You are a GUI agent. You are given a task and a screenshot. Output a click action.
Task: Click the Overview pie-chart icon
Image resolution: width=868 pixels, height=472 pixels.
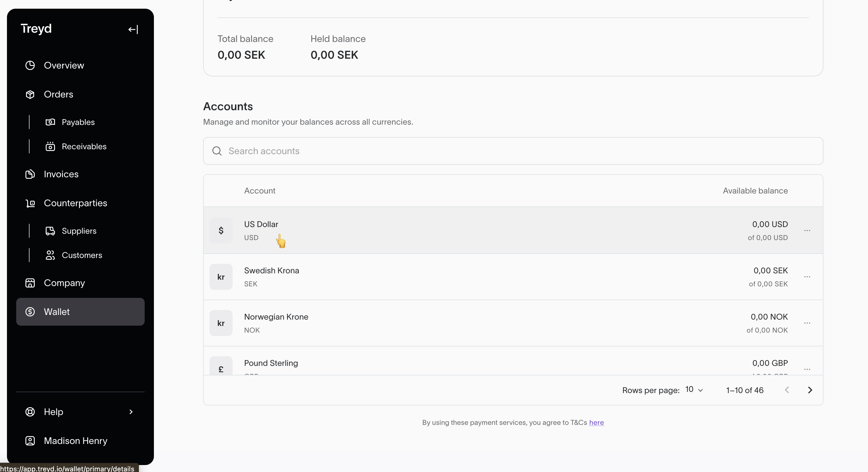(x=30, y=65)
